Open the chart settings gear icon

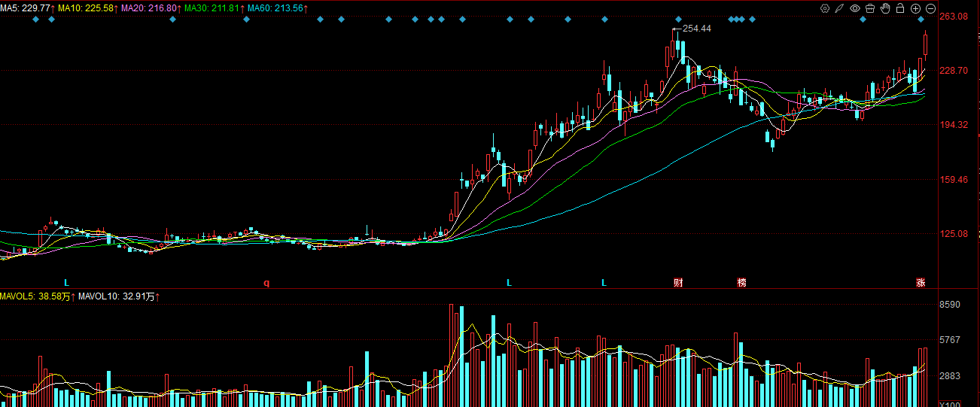click(825, 8)
